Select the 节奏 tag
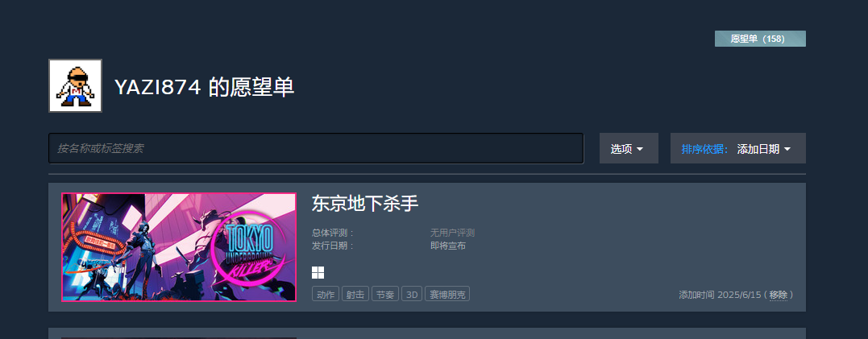This screenshot has width=868, height=339. click(x=384, y=294)
